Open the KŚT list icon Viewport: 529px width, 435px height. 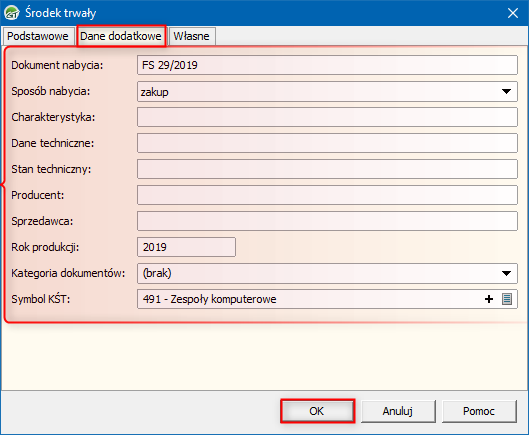507,299
